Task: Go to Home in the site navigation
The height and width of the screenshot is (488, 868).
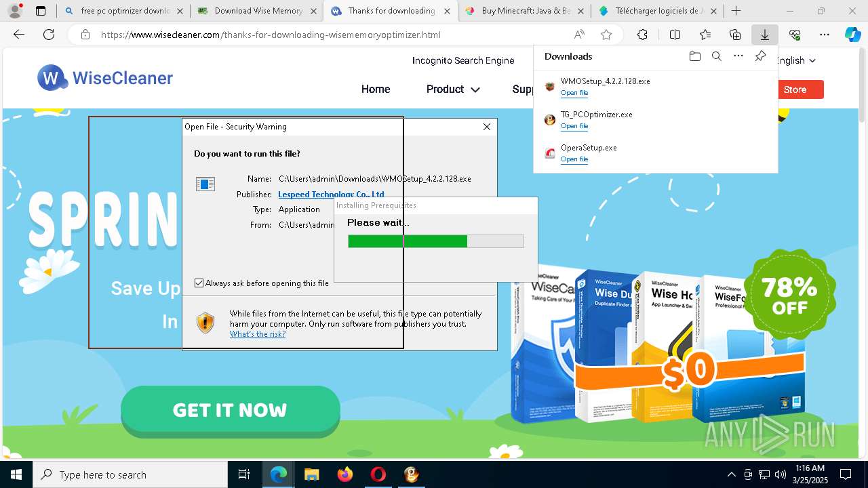Action: 376,89
